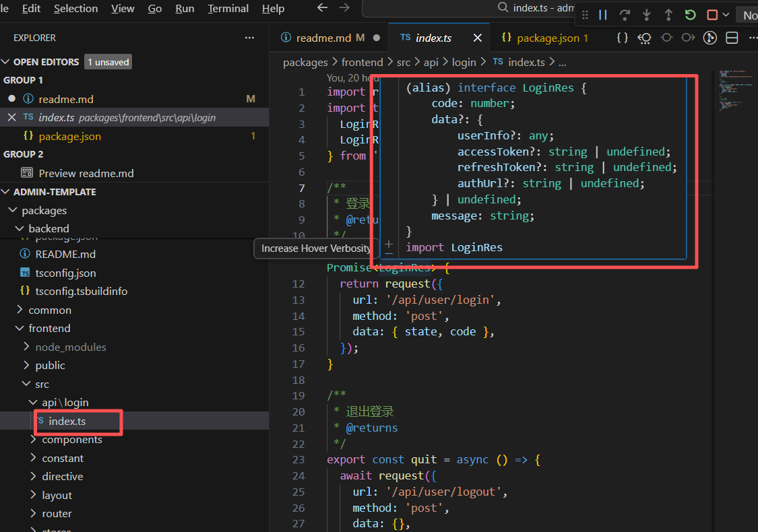Image resolution: width=758 pixels, height=532 pixels.
Task: Collapse the ADMIN-TEMPLATE section
Action: [6, 192]
